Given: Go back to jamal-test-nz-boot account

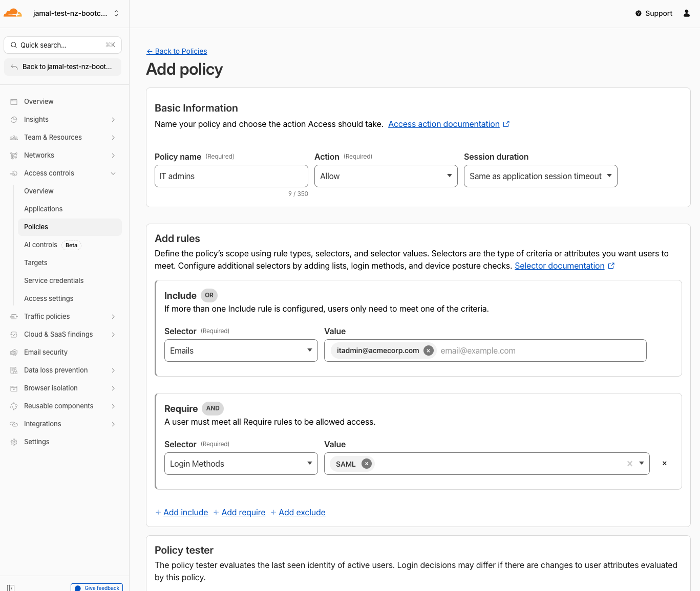Looking at the screenshot, I should click(62, 67).
